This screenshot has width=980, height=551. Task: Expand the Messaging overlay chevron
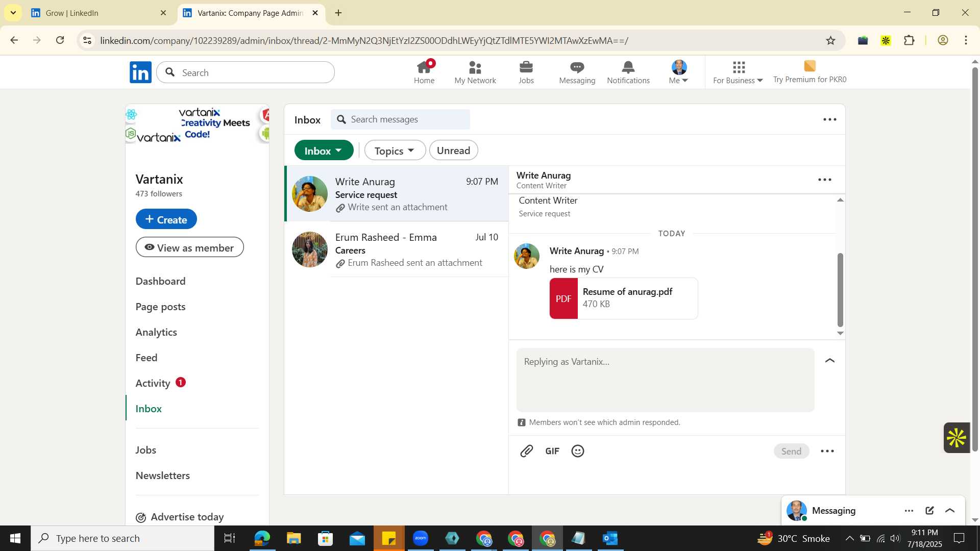point(950,511)
